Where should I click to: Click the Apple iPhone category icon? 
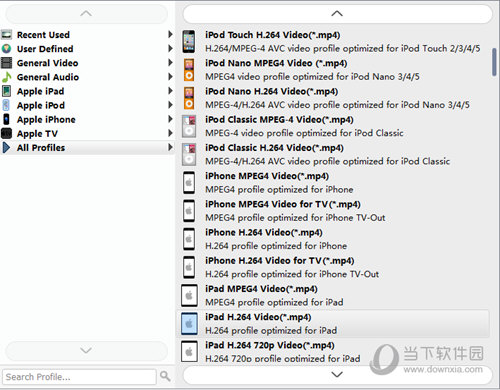[x=6, y=119]
